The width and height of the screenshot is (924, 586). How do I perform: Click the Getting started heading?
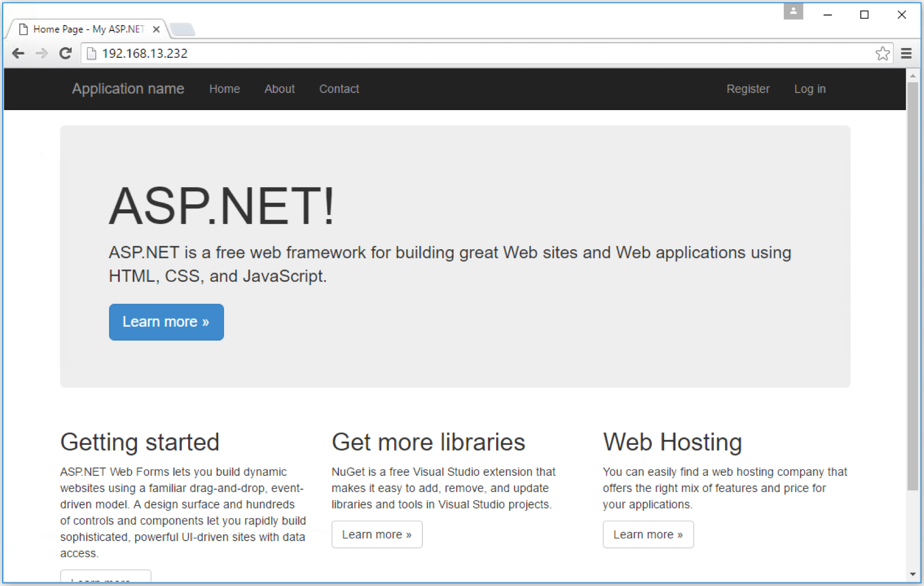point(140,442)
